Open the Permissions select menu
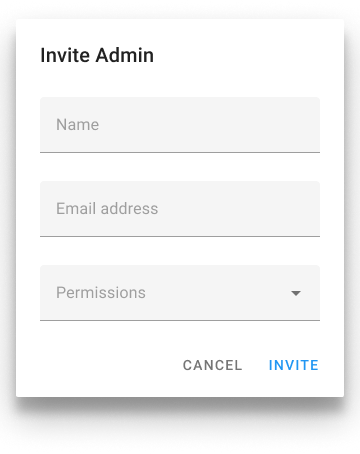 tap(180, 293)
